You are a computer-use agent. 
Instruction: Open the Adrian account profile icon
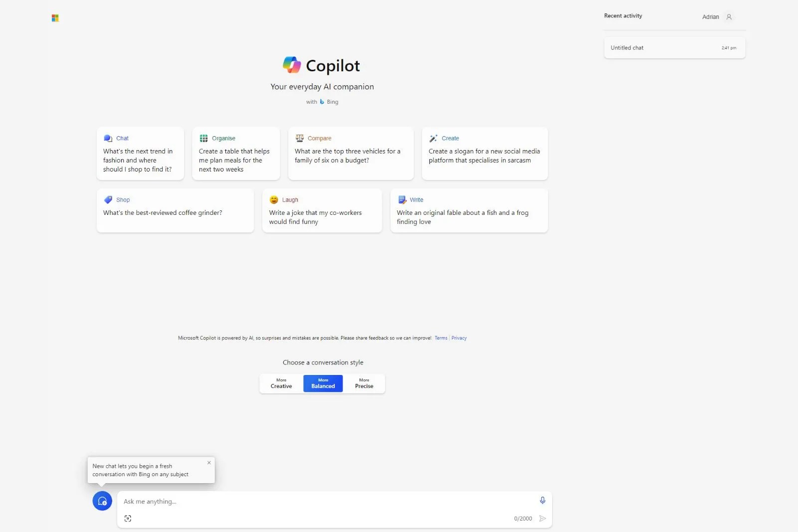(729, 17)
